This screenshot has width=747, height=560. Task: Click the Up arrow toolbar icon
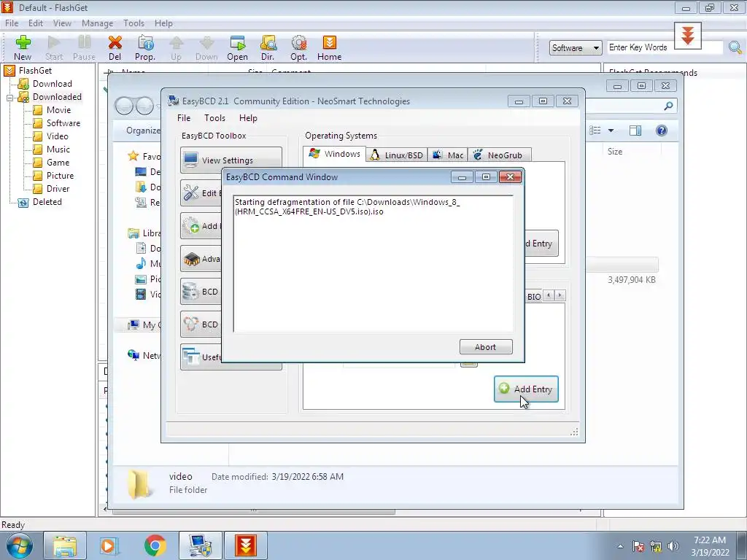pyautogui.click(x=176, y=47)
